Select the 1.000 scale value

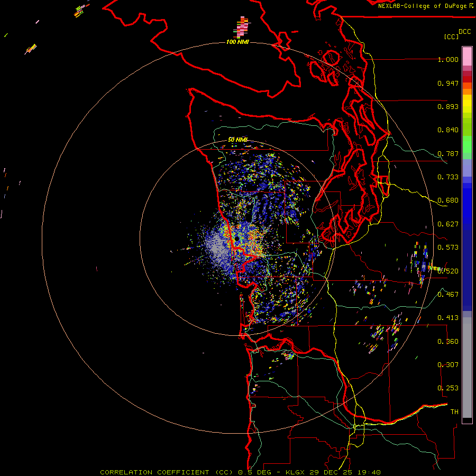click(x=448, y=59)
